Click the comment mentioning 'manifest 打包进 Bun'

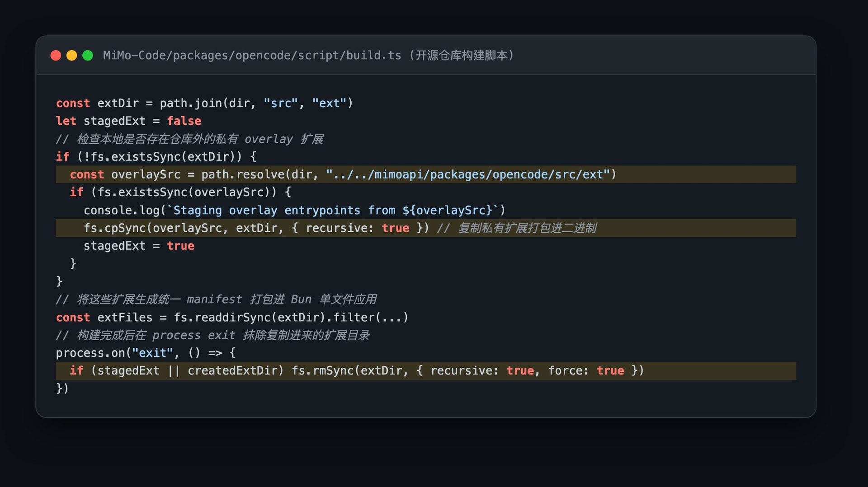coord(216,300)
